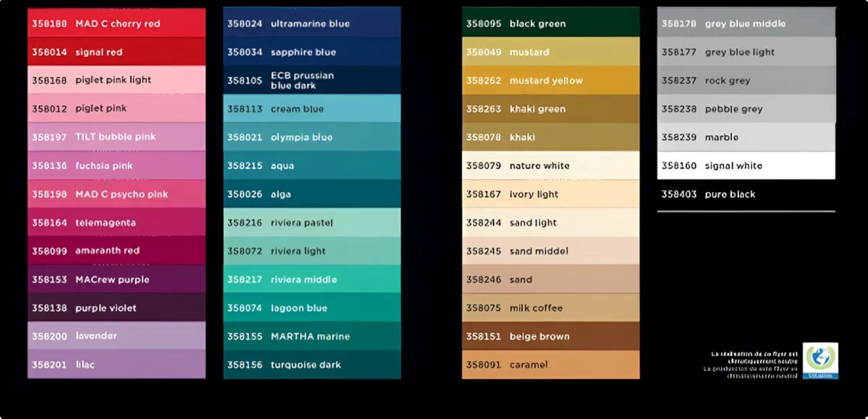Click the ECB prussian blue dark swatch
Image resolution: width=868 pixels, height=419 pixels.
pyautogui.click(x=311, y=80)
